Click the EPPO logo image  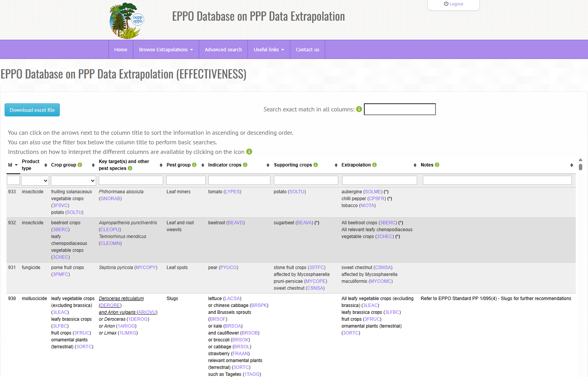pyautogui.click(x=126, y=21)
